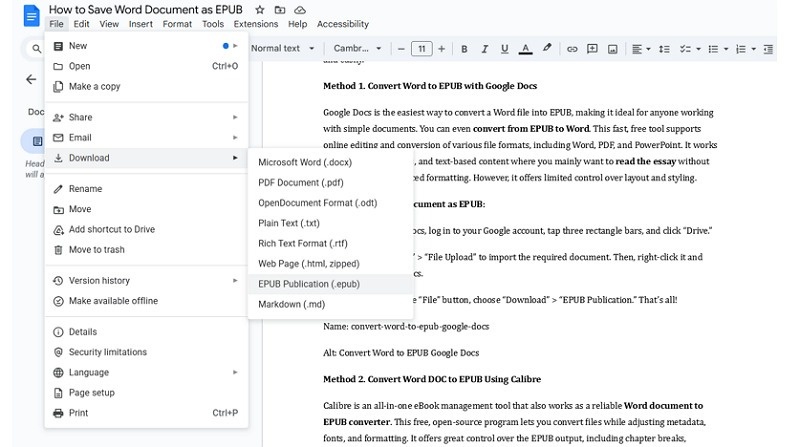Click the search magnifier in toolbar
Image resolution: width=800 pixels, height=447 pixels.
pos(36,49)
